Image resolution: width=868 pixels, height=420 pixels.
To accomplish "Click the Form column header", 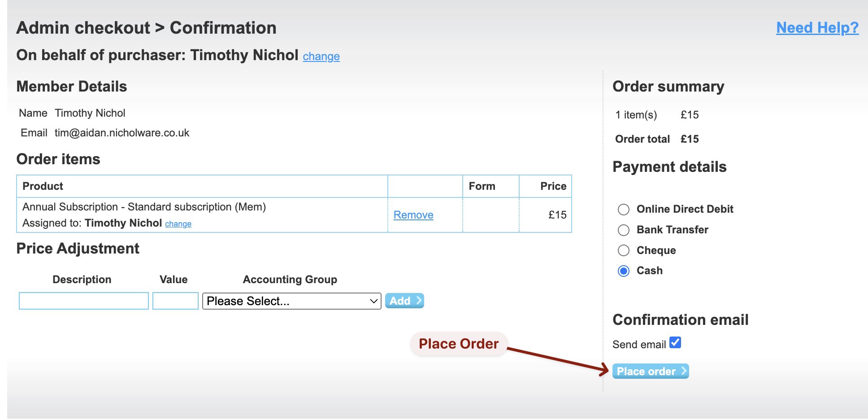I will pos(482,186).
